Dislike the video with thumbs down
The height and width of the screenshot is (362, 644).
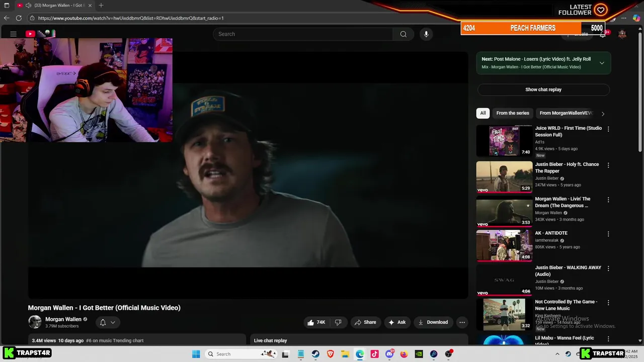[338, 322]
